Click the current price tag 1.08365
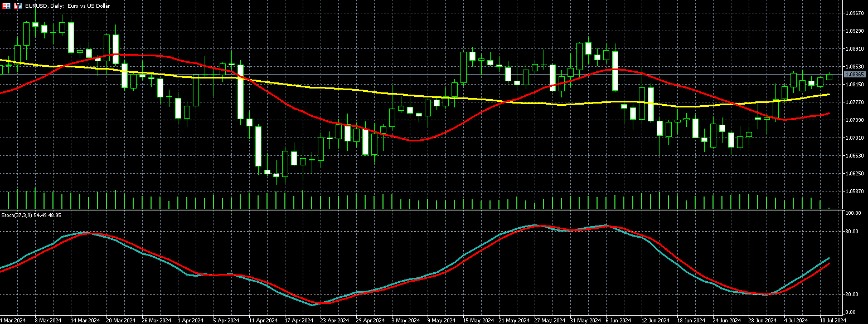868x324 pixels. 854,74
